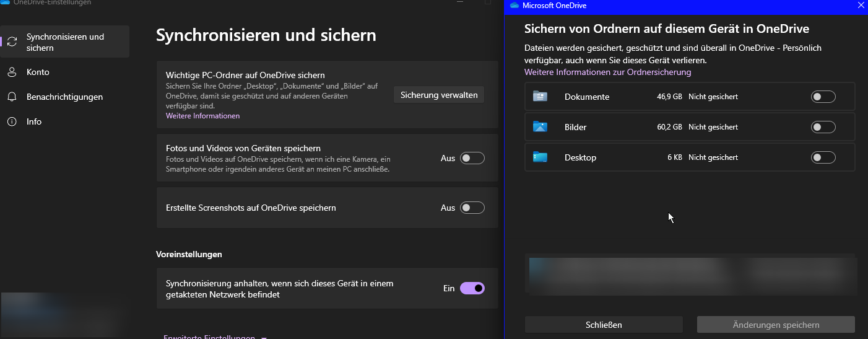Toggle Erstellte Screenshots auf OneDrive speichern
Screen dimensions: 868x339
tap(472, 208)
